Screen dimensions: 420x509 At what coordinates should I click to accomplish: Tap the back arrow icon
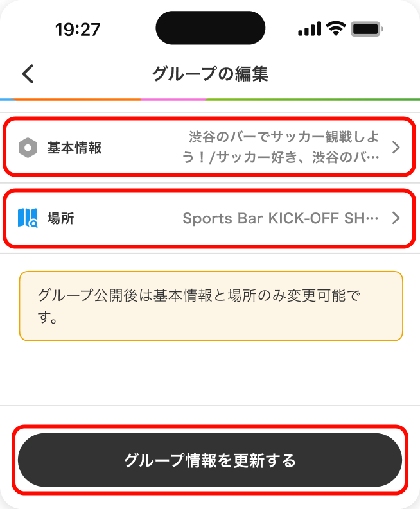point(28,74)
